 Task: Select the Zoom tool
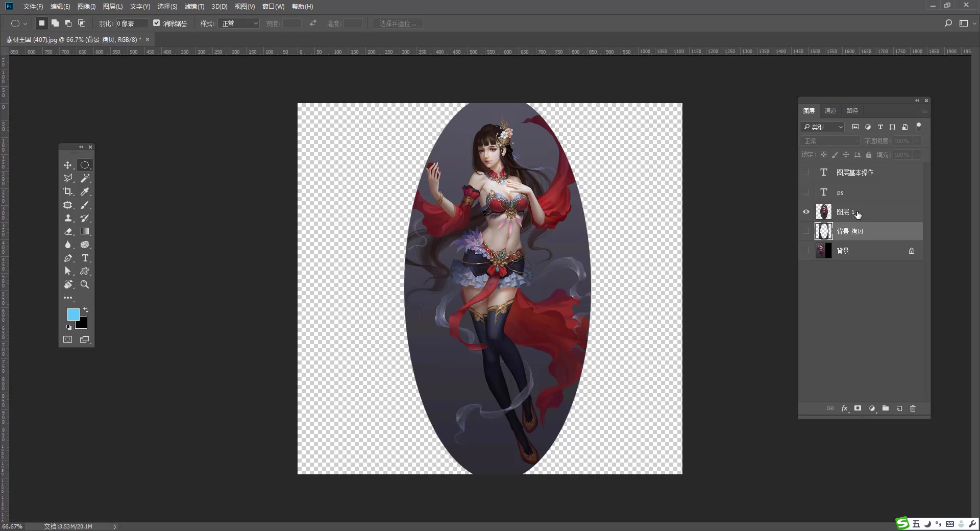pos(85,284)
